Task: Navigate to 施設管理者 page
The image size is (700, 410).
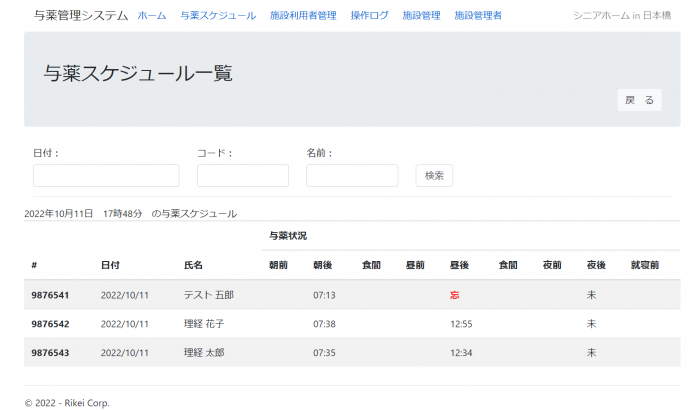Action: (478, 16)
